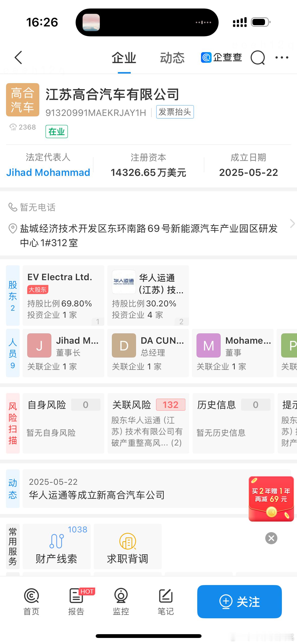Open the three-dots more menu
The image size is (297, 644).
coord(282,58)
